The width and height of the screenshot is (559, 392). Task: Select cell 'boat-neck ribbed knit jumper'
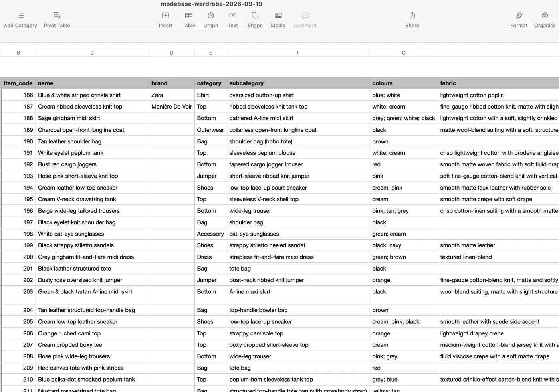pyautogui.click(x=298, y=280)
